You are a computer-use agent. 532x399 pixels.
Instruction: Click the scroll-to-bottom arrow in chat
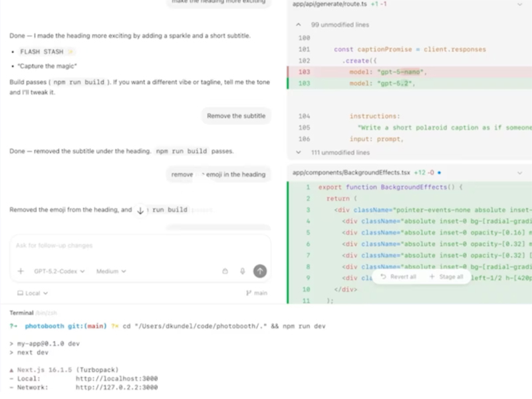click(x=140, y=210)
